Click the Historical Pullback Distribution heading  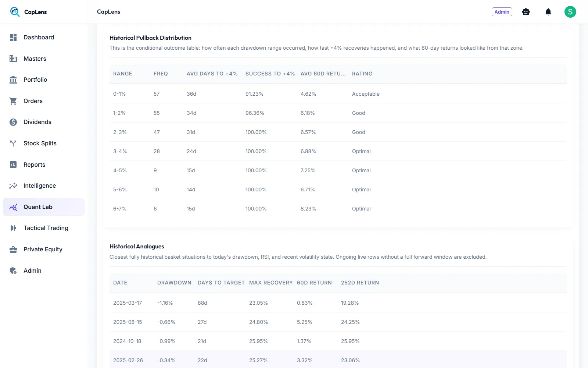coord(150,38)
